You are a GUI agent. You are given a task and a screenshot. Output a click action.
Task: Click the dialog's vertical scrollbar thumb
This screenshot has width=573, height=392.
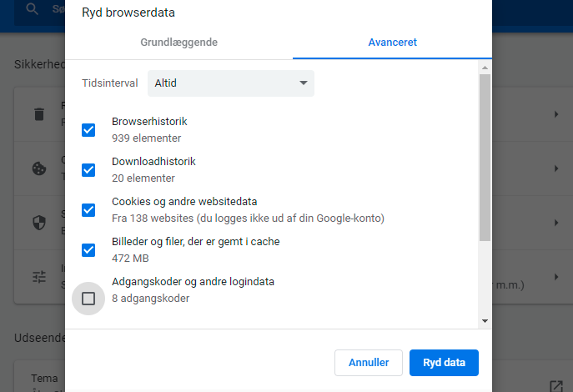click(x=485, y=158)
